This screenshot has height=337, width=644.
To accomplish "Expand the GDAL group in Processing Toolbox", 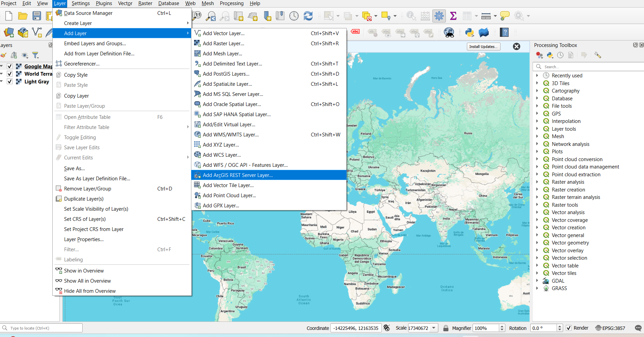I will pyautogui.click(x=537, y=281).
